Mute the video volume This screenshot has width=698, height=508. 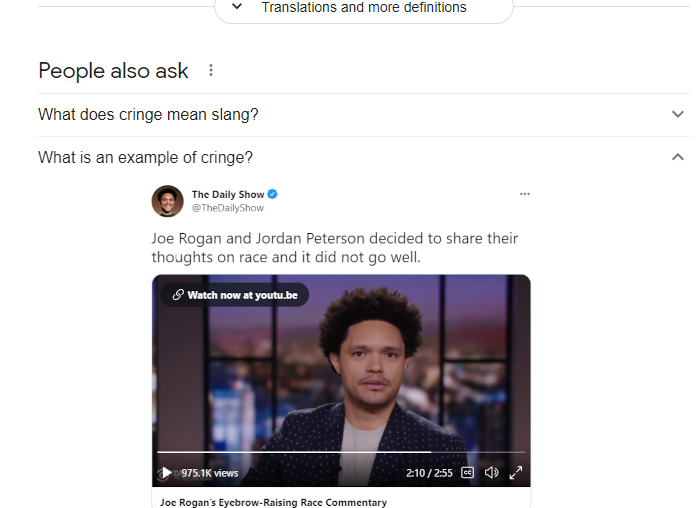491,472
